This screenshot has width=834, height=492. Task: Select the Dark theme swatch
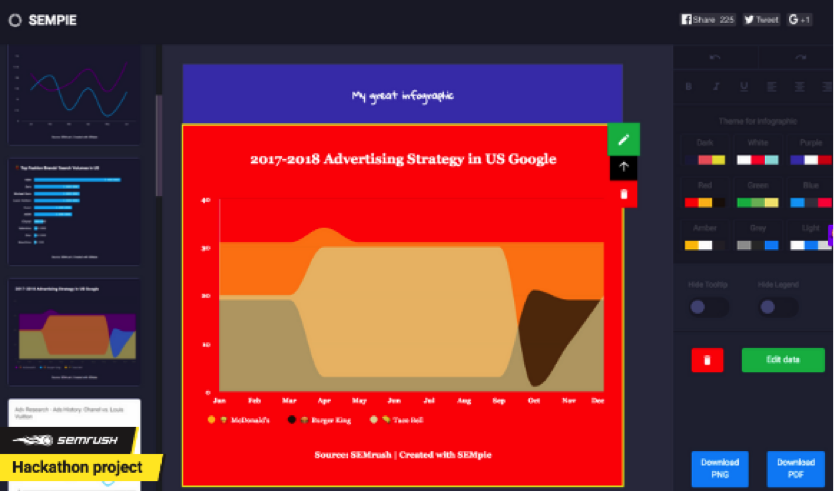(705, 152)
